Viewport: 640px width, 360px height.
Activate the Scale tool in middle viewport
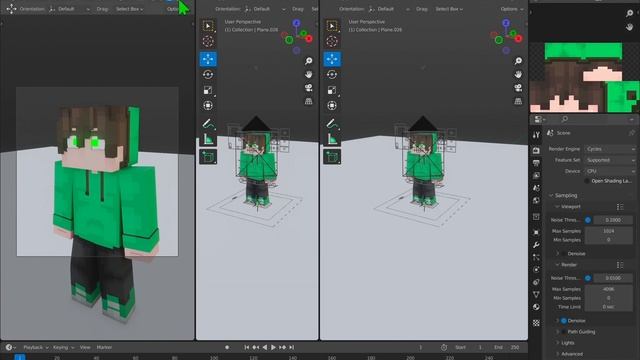208,90
